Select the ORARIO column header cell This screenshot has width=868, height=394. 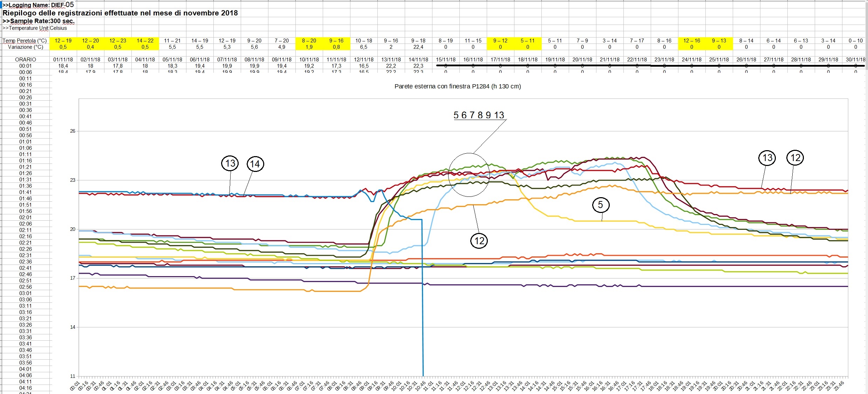(25, 60)
